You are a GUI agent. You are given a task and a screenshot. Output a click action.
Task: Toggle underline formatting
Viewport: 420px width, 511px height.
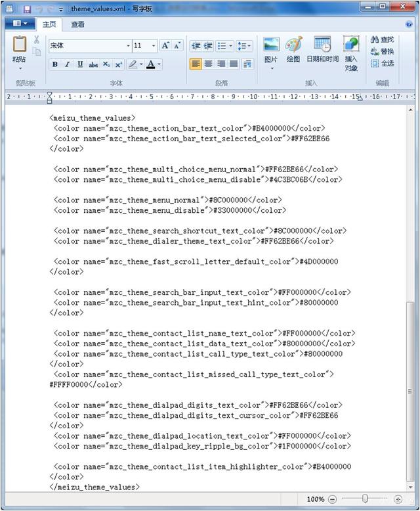click(80, 64)
